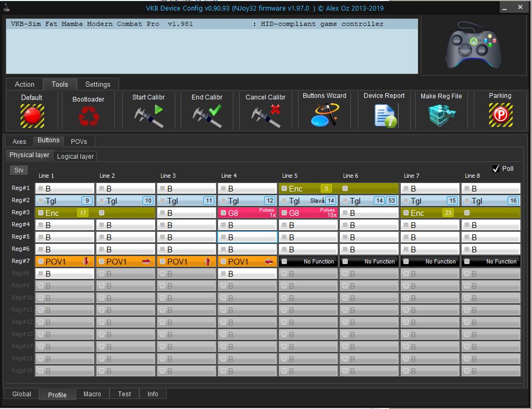Click the Default red button icon
532x409 pixels.
click(32, 116)
